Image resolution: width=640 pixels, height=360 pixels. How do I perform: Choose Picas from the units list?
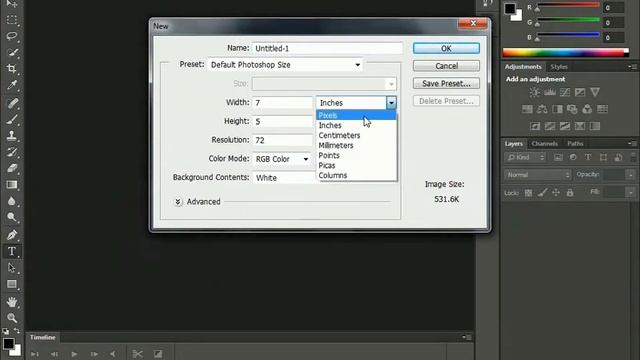pos(356,165)
